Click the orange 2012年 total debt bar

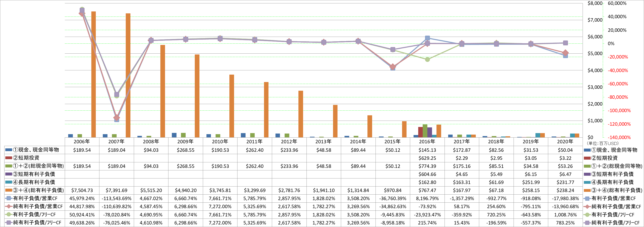301,114
